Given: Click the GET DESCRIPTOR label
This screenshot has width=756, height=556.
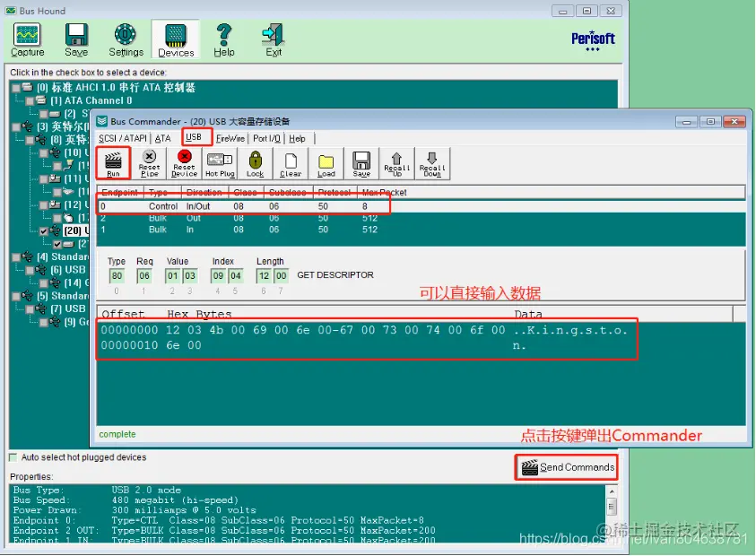Looking at the screenshot, I should (335, 275).
